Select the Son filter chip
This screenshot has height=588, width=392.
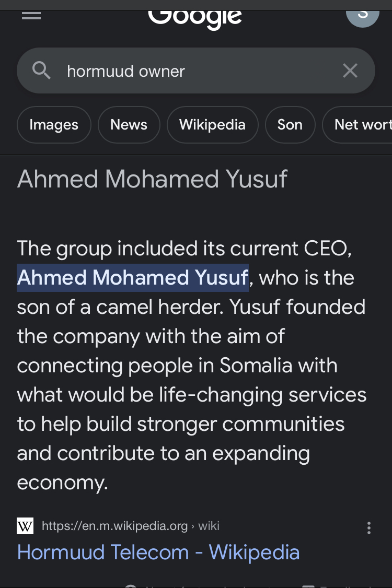[x=290, y=125]
